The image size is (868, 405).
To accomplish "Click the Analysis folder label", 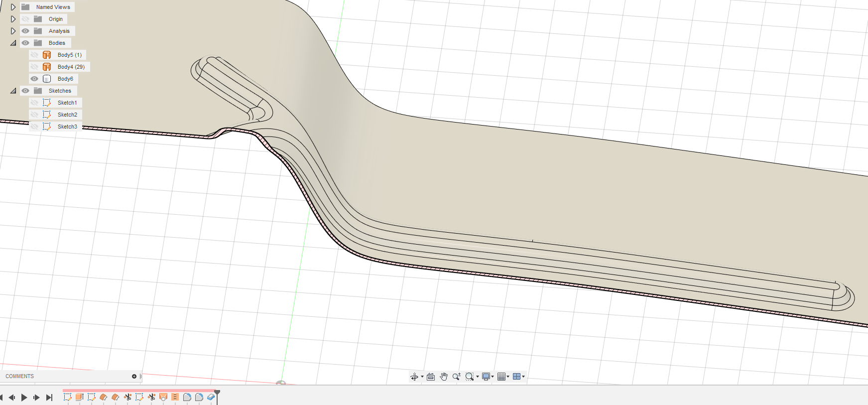I will [x=59, y=31].
